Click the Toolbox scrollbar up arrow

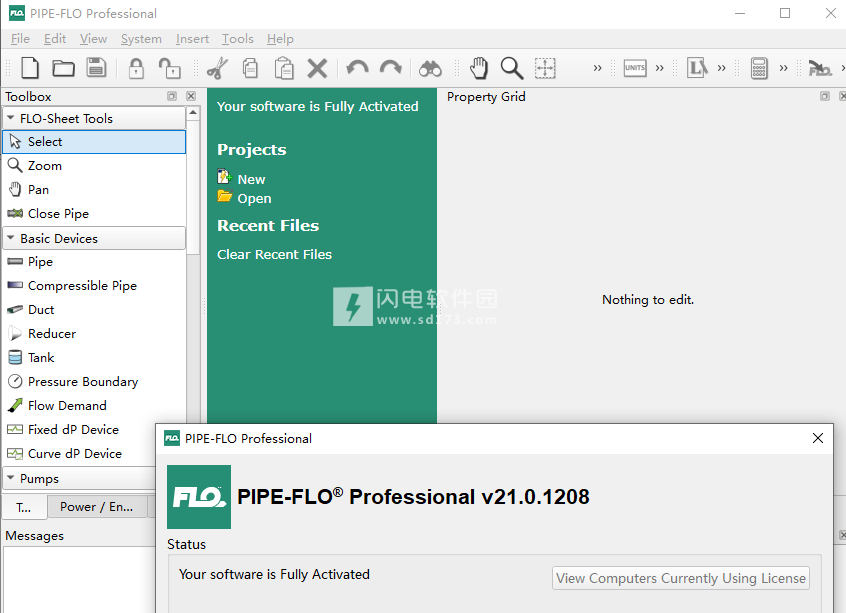point(193,113)
